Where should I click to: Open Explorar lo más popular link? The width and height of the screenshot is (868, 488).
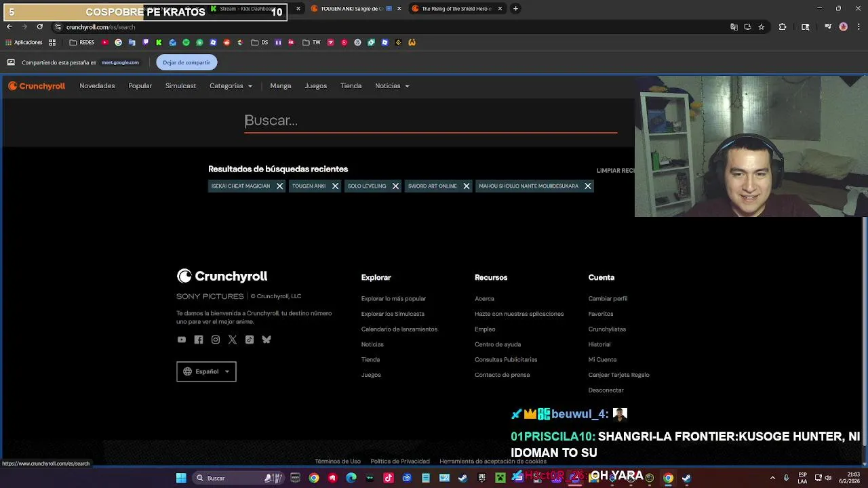(393, 299)
